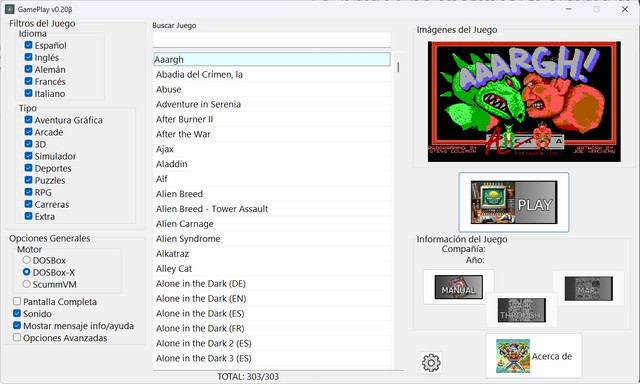Toggle Mostar mensaje info/ayuda checkbox
This screenshot has height=384, width=640.
coord(17,325)
